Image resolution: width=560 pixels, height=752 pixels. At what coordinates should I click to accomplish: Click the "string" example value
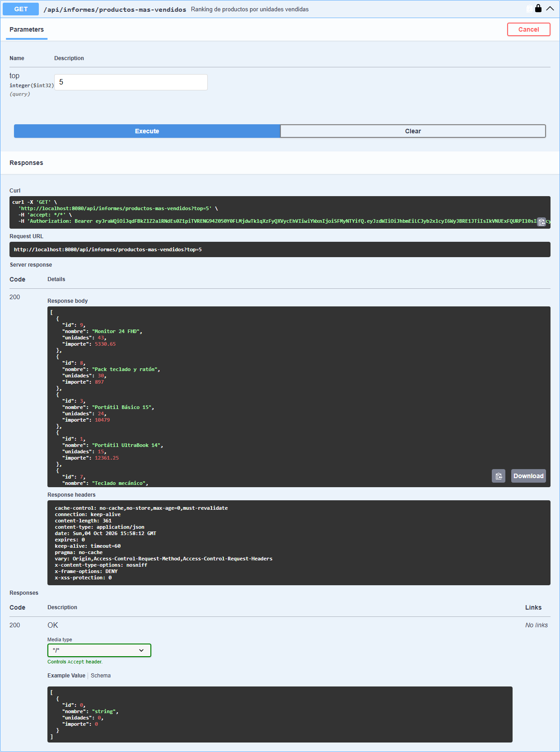click(104, 711)
